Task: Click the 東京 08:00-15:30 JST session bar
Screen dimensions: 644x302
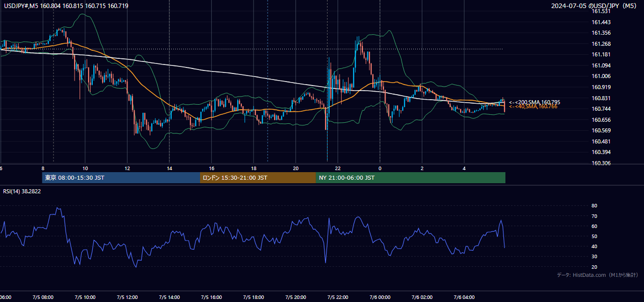Action: click(x=121, y=178)
